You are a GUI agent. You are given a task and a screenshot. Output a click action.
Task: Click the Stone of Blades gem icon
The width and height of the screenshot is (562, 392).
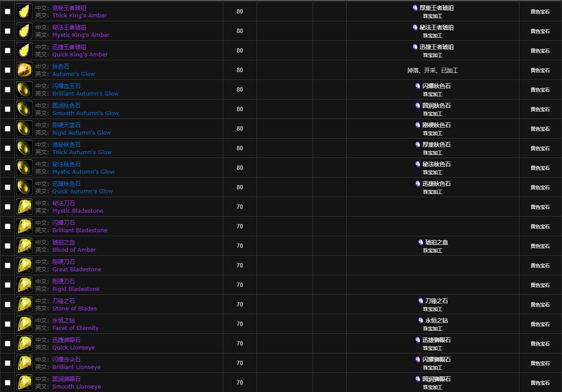[x=24, y=304]
